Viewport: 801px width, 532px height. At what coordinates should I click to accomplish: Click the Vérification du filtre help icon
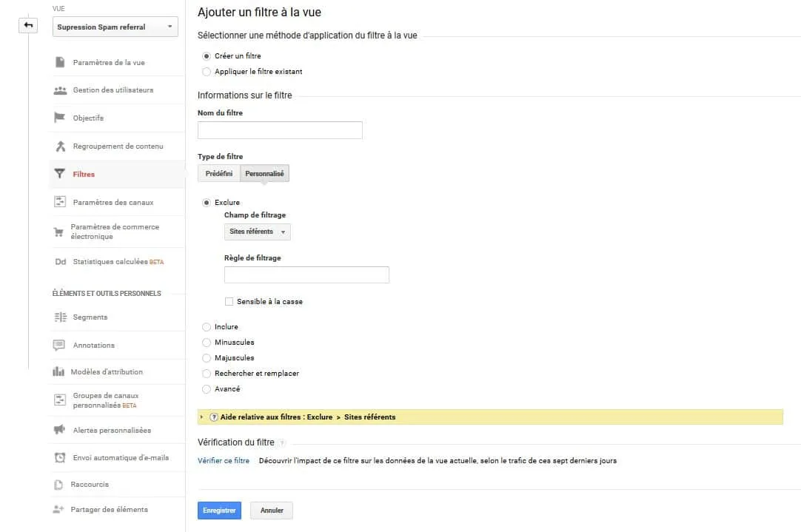pos(282,442)
